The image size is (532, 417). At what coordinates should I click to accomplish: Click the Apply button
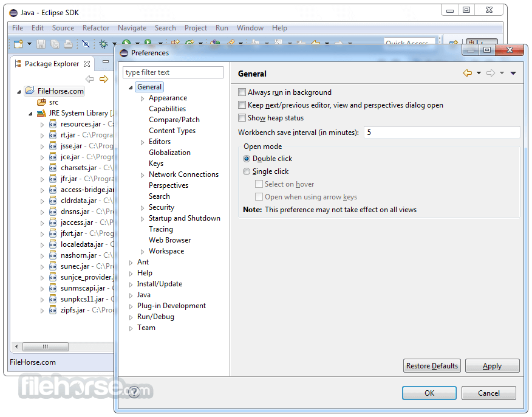pos(492,365)
